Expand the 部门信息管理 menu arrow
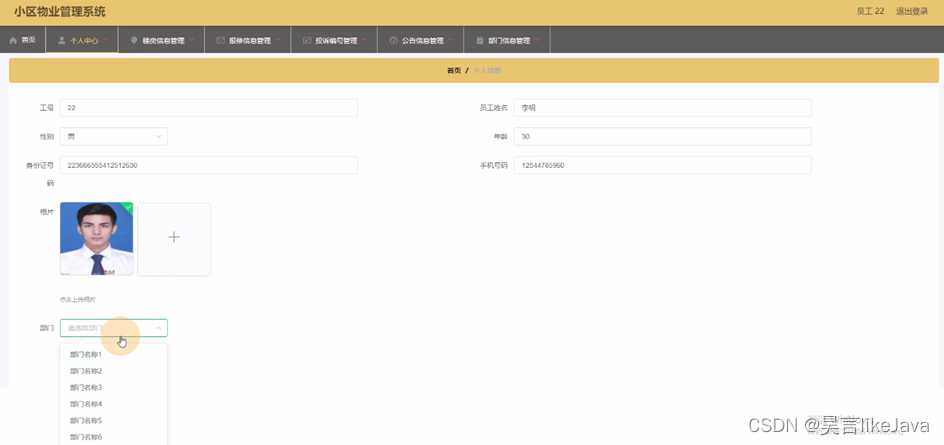This screenshot has height=445, width=944. click(538, 40)
